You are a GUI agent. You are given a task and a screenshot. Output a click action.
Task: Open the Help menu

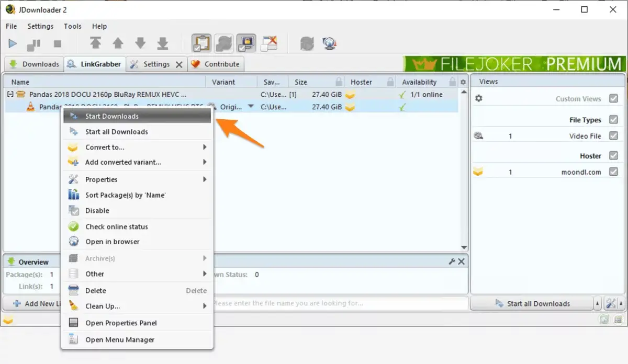[99, 26]
